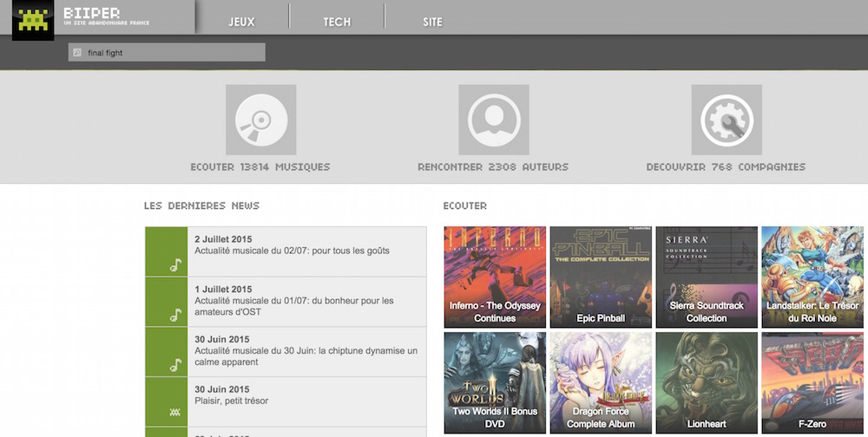Open the Lionheart album thumbnail
The image size is (868, 437).
click(707, 382)
